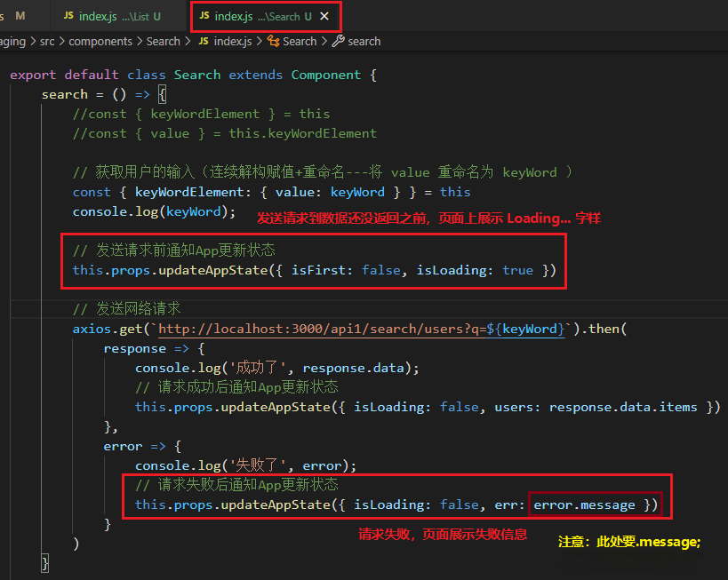728x580 pixels.
Task: Click the '// 请求失败后通知App更新状态' comment
Action: click(236, 485)
